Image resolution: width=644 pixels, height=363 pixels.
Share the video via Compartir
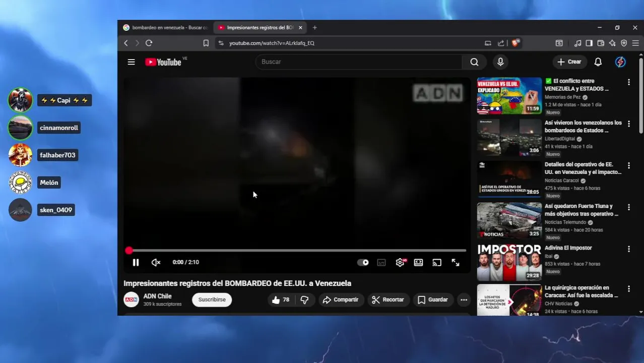341,299
